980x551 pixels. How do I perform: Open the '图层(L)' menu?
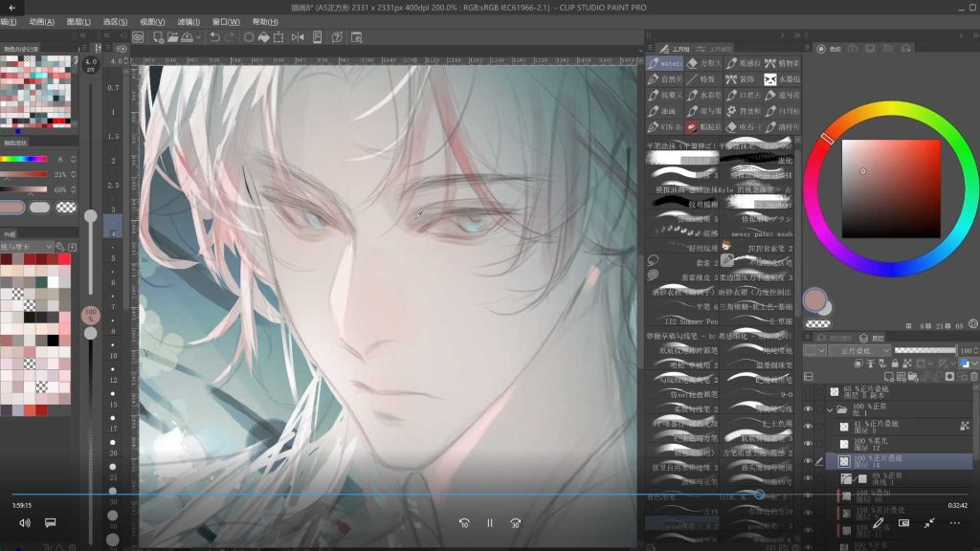coord(78,22)
